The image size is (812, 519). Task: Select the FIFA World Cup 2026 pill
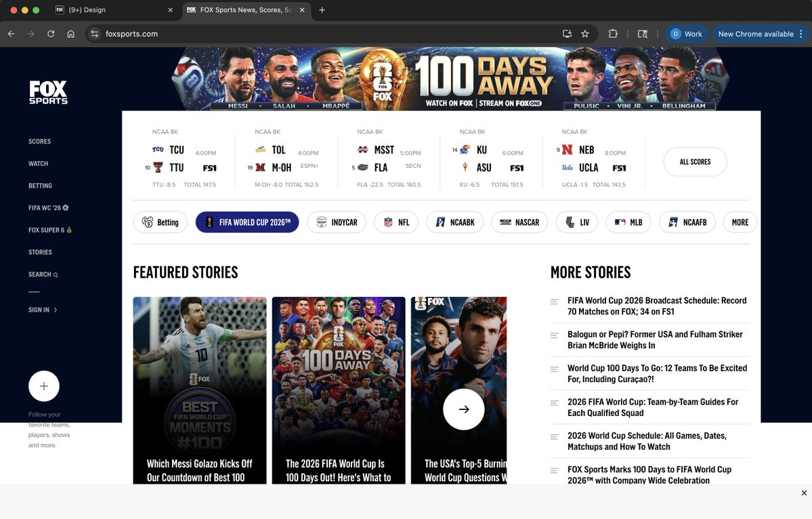click(x=247, y=222)
